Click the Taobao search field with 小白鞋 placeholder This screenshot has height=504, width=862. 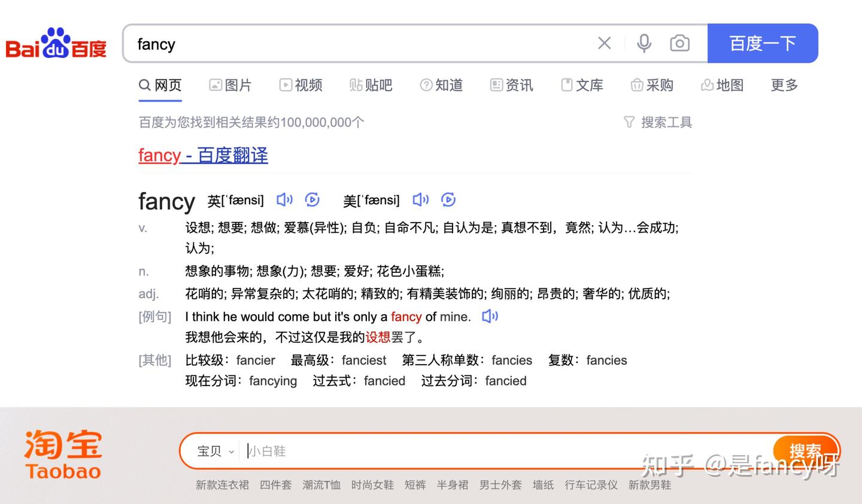506,451
